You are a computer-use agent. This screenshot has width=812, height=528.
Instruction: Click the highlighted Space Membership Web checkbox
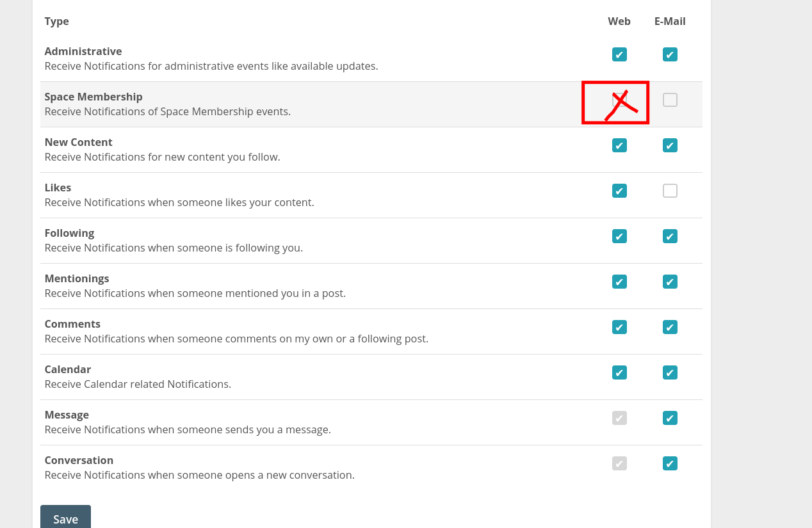click(615, 102)
